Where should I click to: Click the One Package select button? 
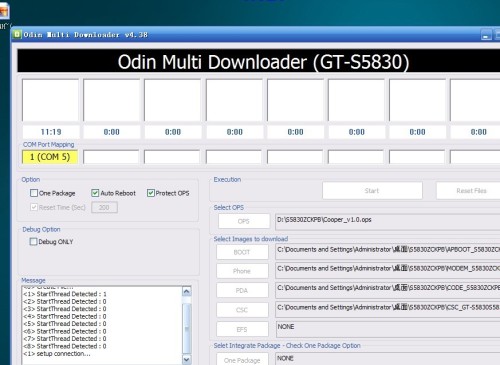242,360
